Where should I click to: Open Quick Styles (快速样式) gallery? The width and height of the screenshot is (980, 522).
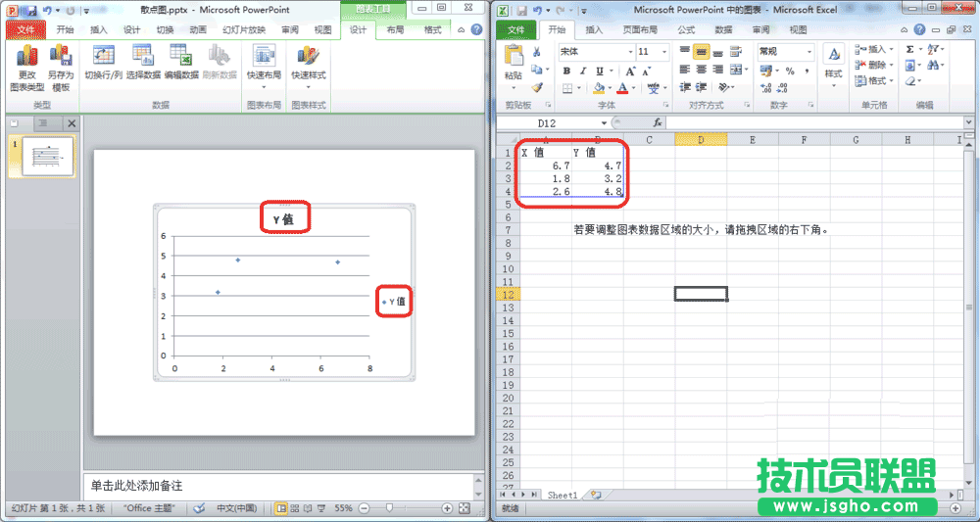[308, 67]
